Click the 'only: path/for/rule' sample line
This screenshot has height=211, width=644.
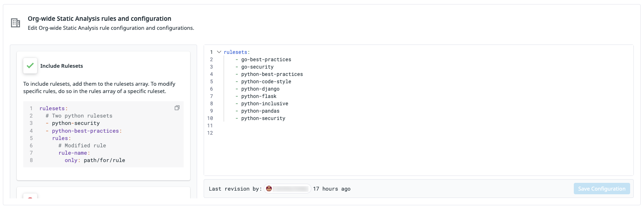pyautogui.click(x=95, y=160)
